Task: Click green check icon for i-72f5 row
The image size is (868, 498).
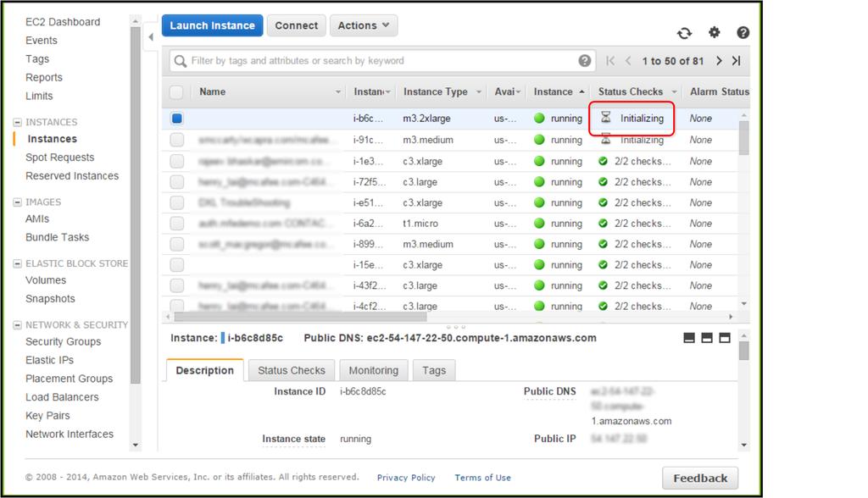Action: click(604, 182)
